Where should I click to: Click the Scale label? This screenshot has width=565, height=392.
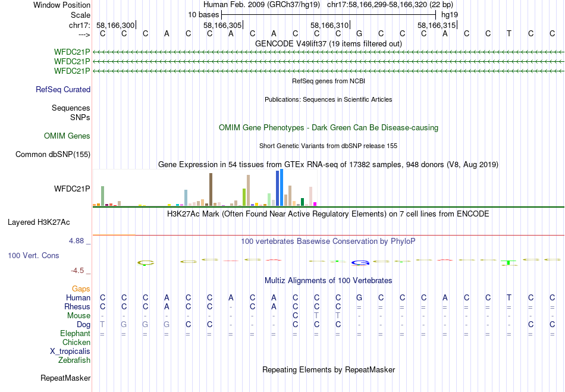pyautogui.click(x=81, y=15)
